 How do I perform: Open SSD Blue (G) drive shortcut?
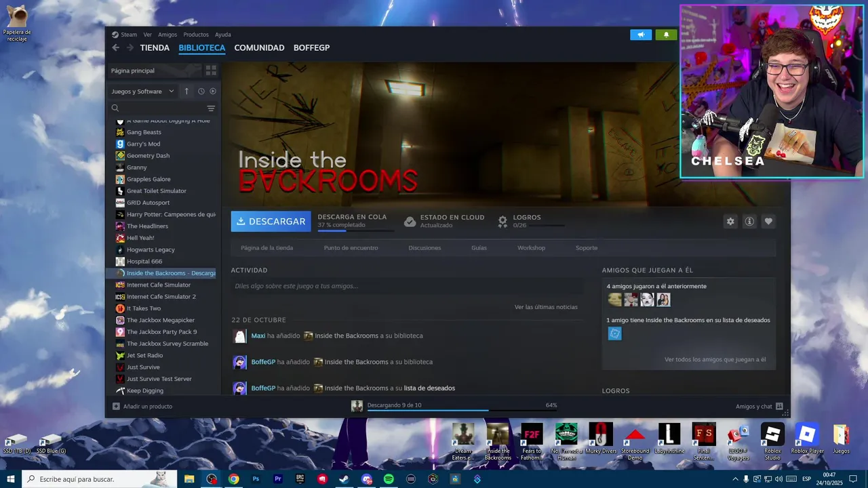51,444
